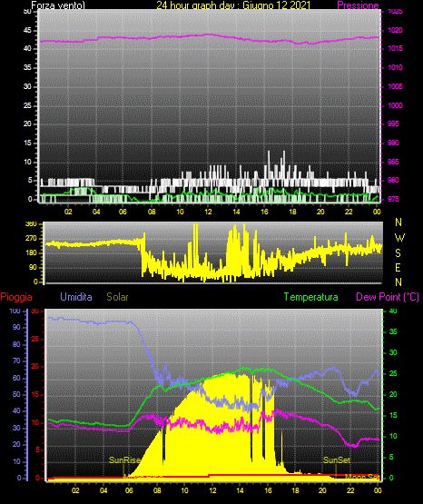Click the 'Moon Set' marker label
Viewport: 423px width, 504px height.
point(362,477)
